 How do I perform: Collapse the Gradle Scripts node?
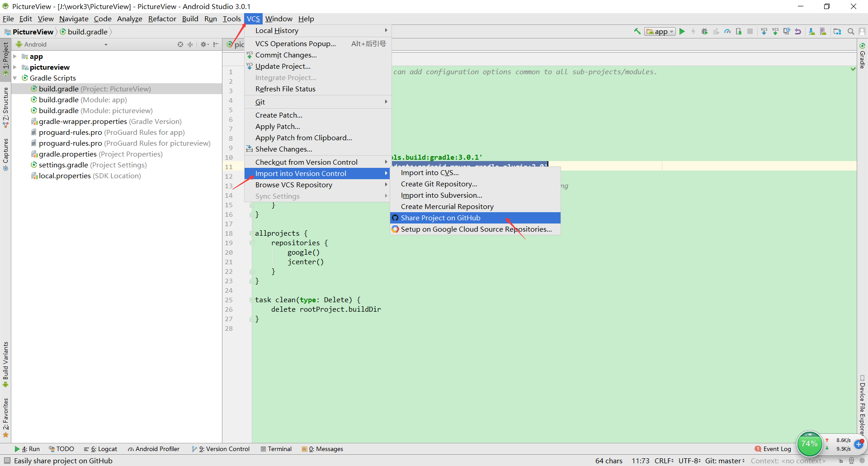[15, 78]
